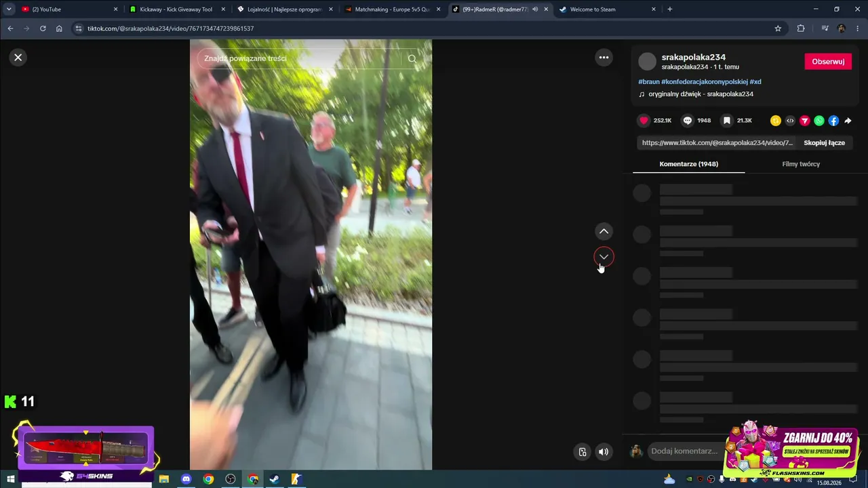868x488 pixels.
Task: Open File Explorer from the taskbar
Action: [164, 479]
